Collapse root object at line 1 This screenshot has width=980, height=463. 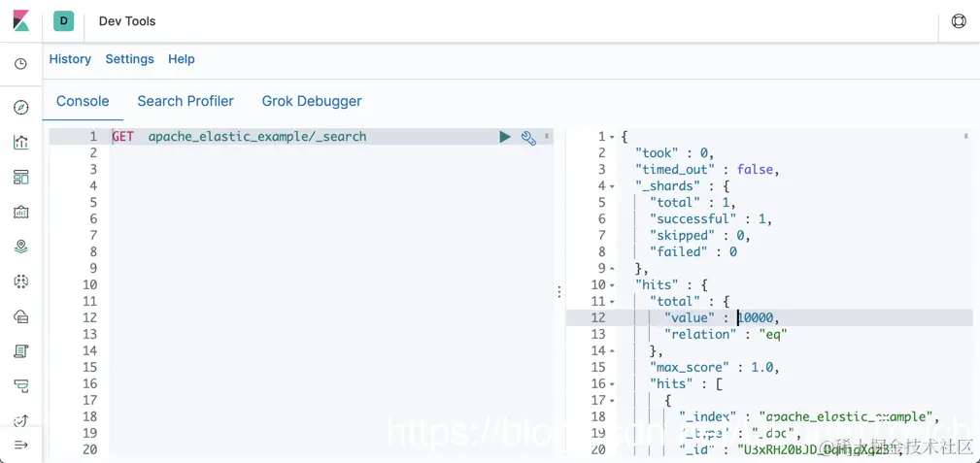point(613,137)
